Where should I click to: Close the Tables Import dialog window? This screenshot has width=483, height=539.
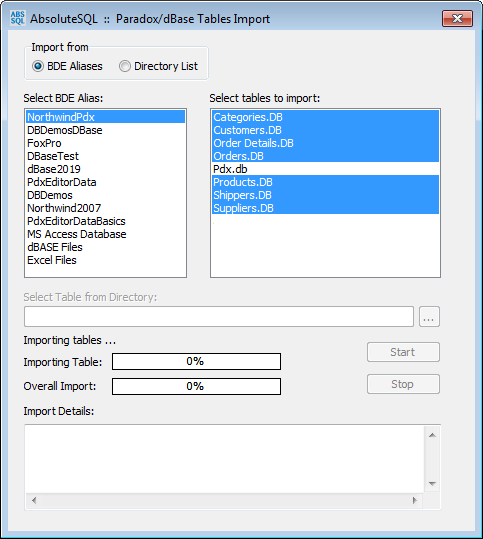(457, 18)
